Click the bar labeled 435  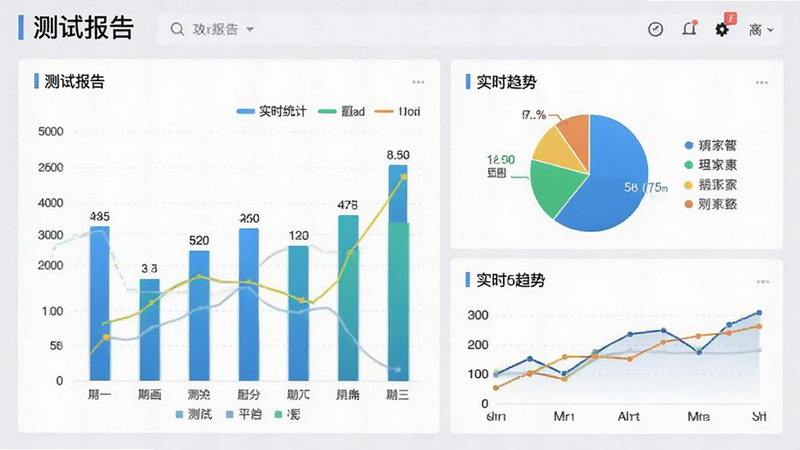coord(99,304)
